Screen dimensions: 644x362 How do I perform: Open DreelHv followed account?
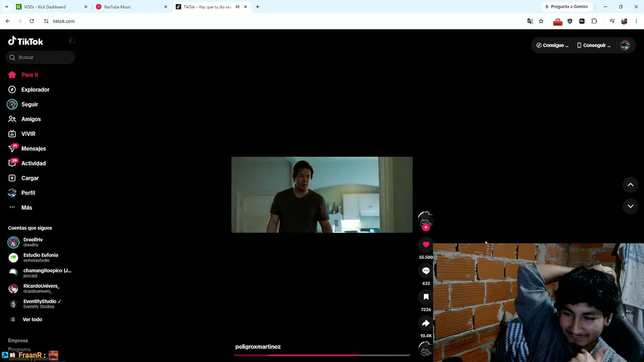click(33, 242)
